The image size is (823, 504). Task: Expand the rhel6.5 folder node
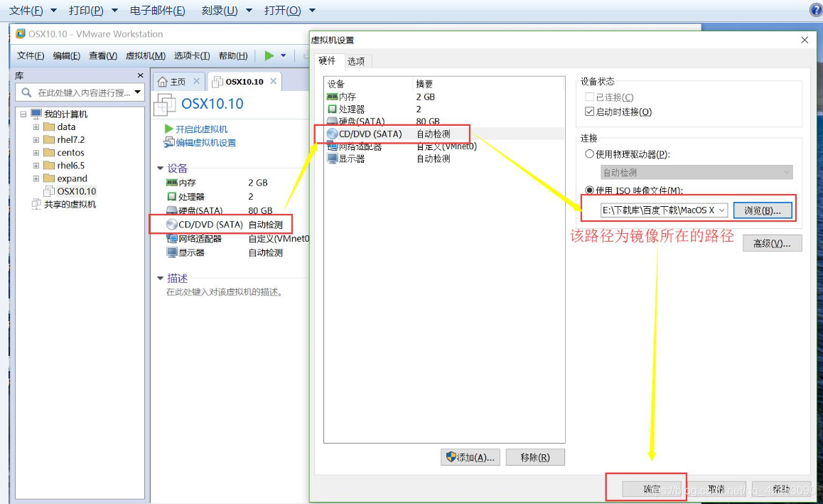[x=36, y=166]
